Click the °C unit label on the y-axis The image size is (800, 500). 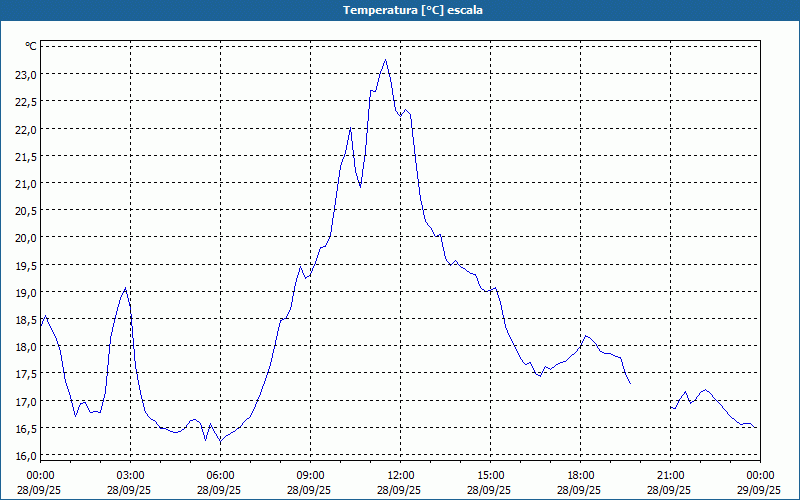(31, 46)
